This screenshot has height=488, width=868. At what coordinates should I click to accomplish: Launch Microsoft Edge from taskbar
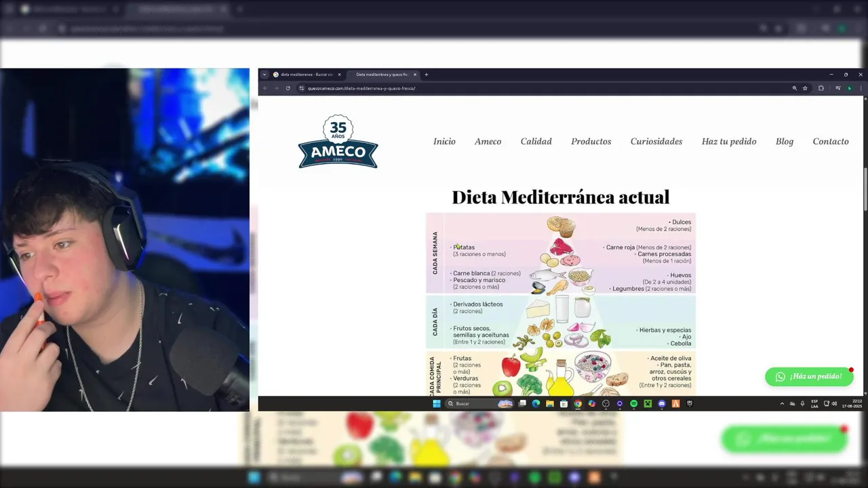(x=536, y=403)
